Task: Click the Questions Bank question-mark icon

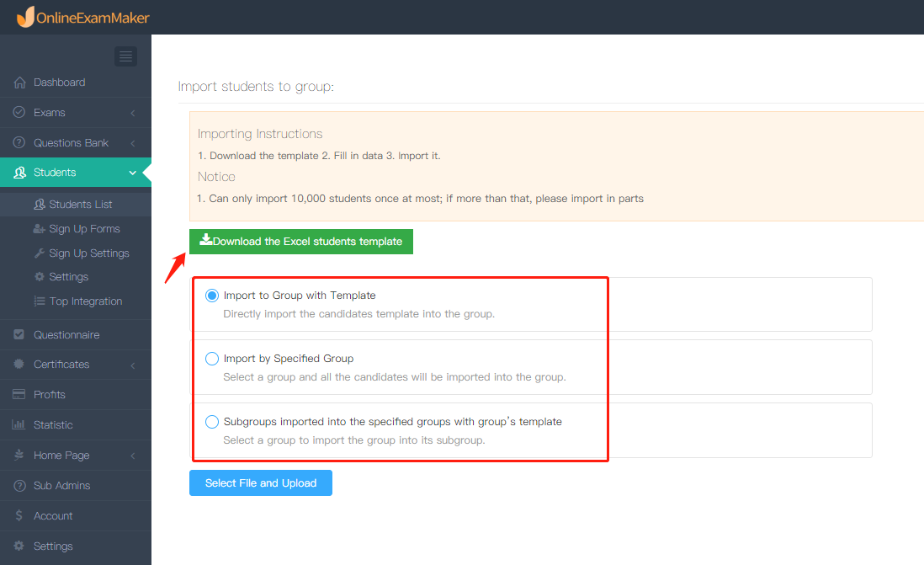Action: click(19, 143)
